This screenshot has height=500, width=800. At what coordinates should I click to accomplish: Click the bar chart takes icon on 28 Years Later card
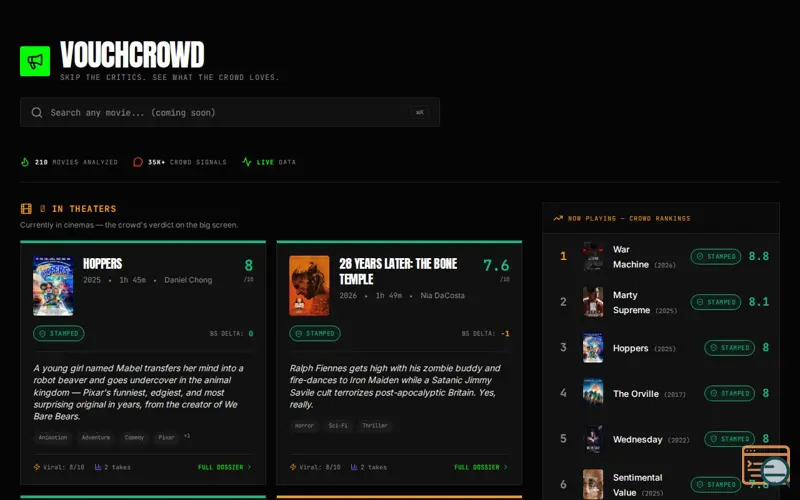(354, 467)
